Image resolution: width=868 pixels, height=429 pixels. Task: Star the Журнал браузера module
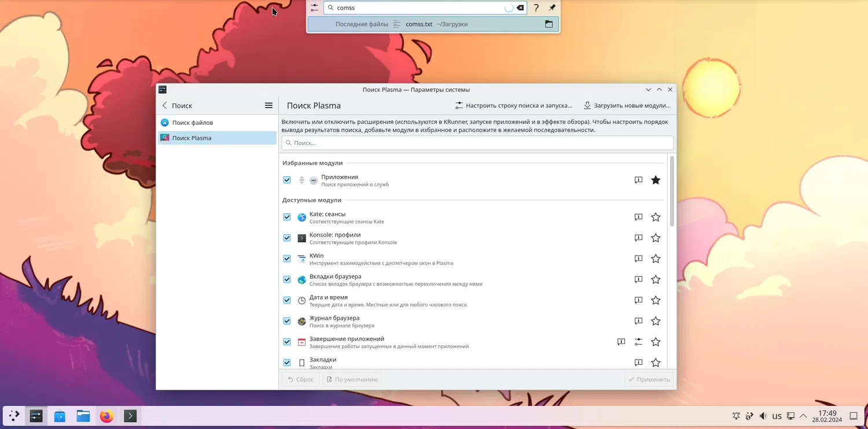pos(656,321)
